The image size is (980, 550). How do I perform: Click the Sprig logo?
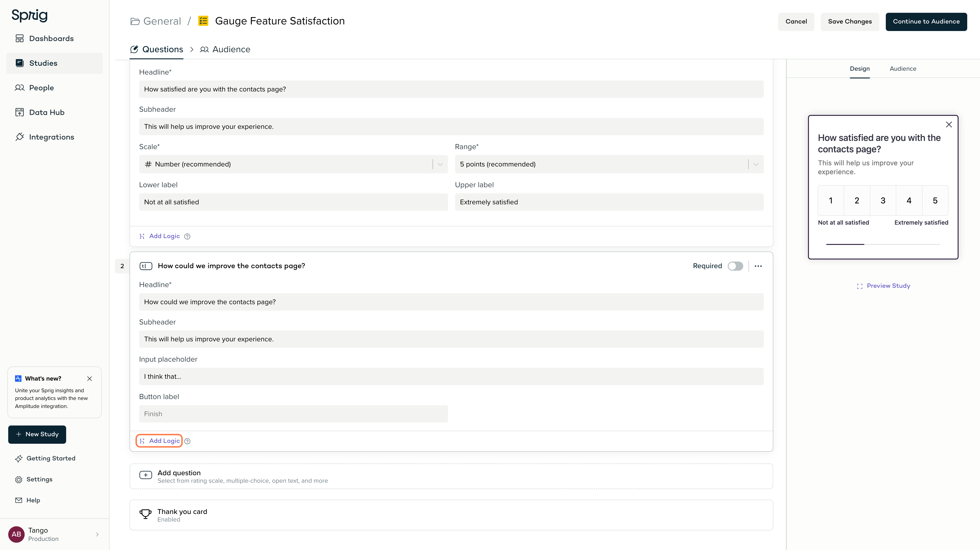29,16
